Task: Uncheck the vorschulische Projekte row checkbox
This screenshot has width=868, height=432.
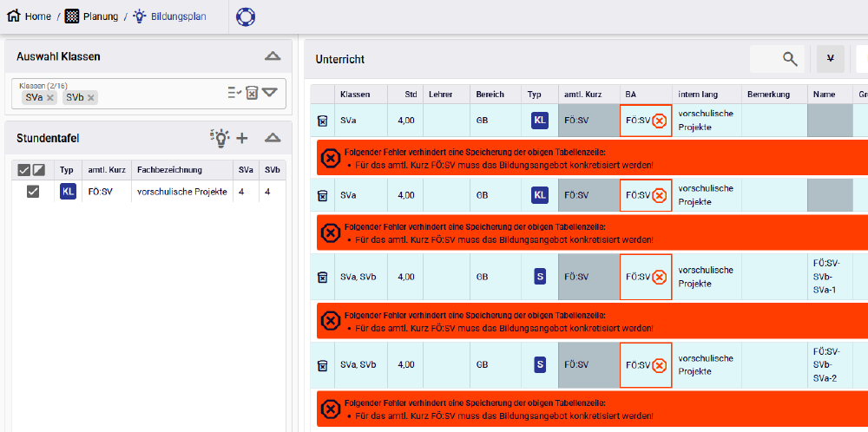Action: (x=33, y=192)
